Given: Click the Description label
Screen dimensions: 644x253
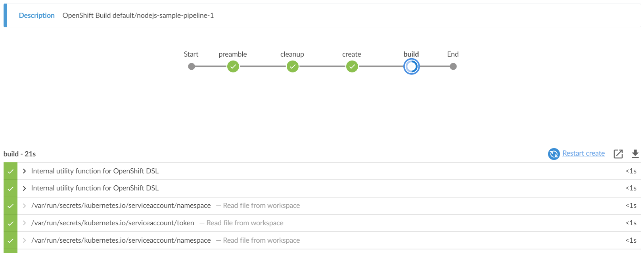Looking at the screenshot, I should tap(37, 15).
